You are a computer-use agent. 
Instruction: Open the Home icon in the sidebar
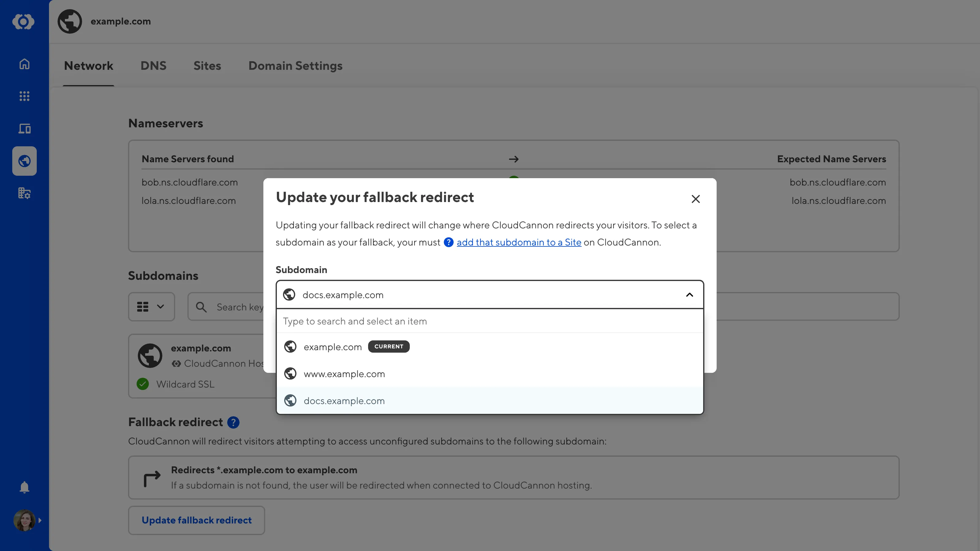pyautogui.click(x=24, y=64)
